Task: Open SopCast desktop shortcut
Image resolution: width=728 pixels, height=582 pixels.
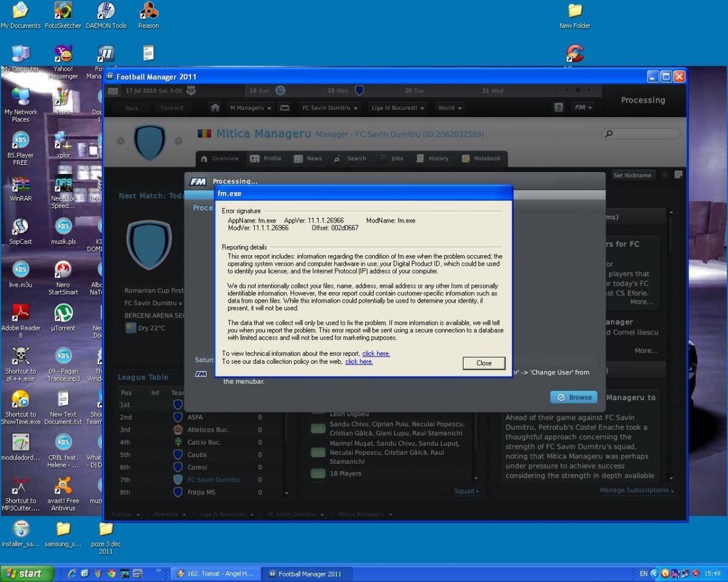Action: coord(21,232)
